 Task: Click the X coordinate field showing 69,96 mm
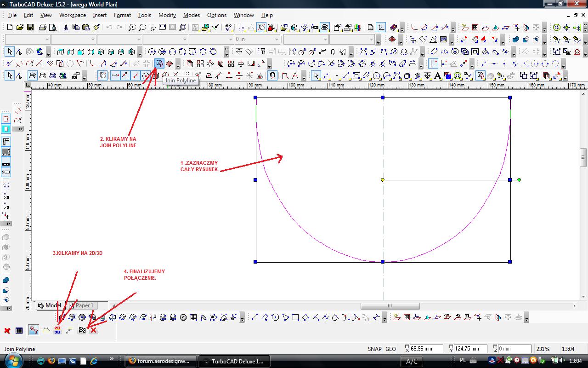click(x=427, y=349)
